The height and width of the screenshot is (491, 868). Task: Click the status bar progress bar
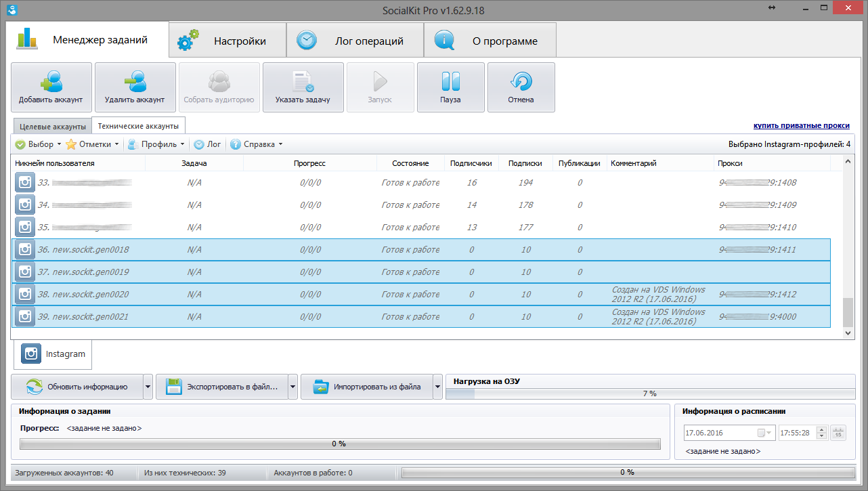tap(628, 472)
